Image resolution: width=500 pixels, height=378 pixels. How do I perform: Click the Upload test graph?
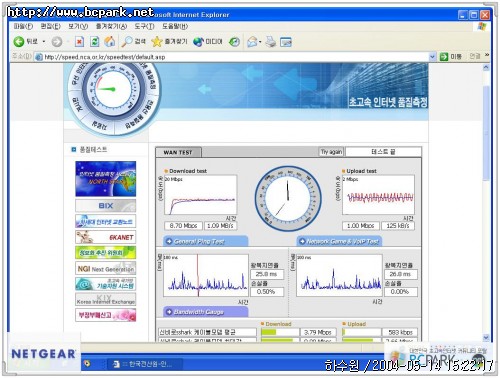pyautogui.click(x=378, y=195)
